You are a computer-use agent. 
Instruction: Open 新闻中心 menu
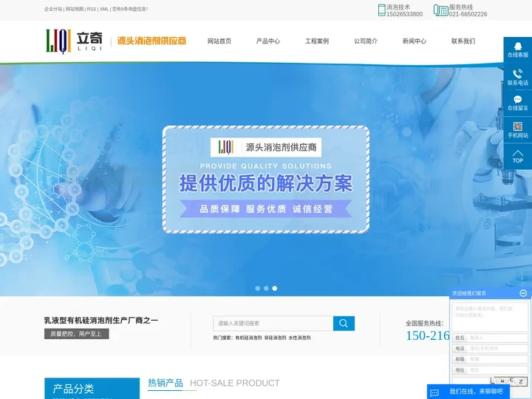pos(415,41)
